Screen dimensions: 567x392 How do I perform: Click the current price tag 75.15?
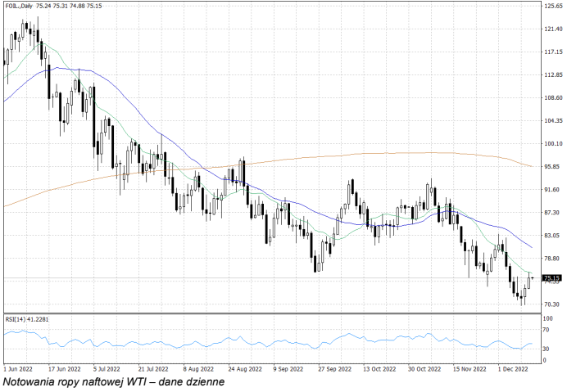coord(551,278)
